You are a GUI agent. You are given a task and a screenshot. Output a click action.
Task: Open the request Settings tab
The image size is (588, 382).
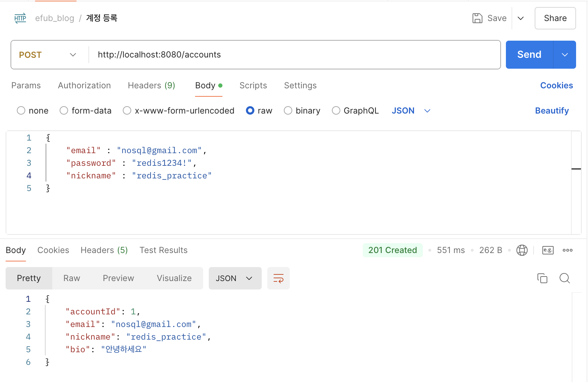(300, 86)
